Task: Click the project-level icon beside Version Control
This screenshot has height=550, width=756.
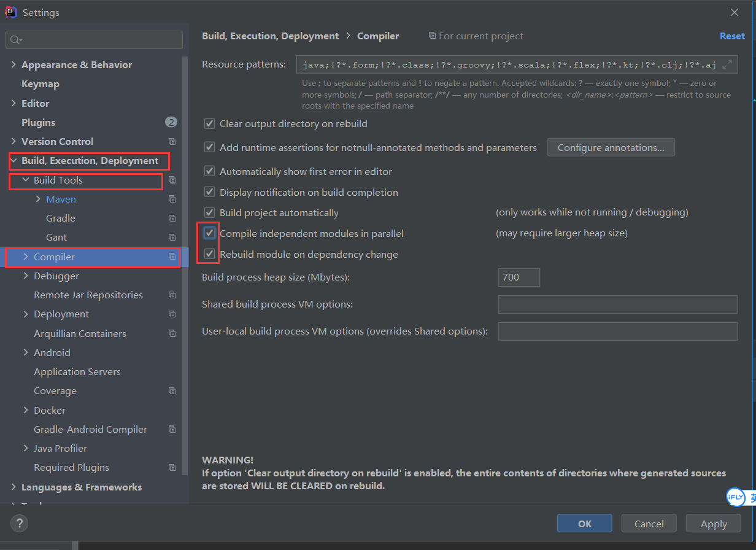Action: coord(172,142)
